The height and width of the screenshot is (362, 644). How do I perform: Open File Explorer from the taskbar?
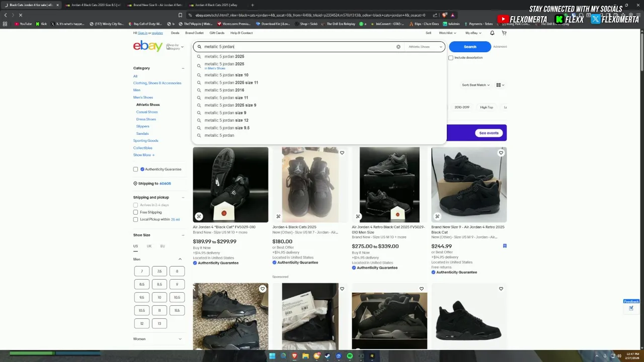[305, 356]
